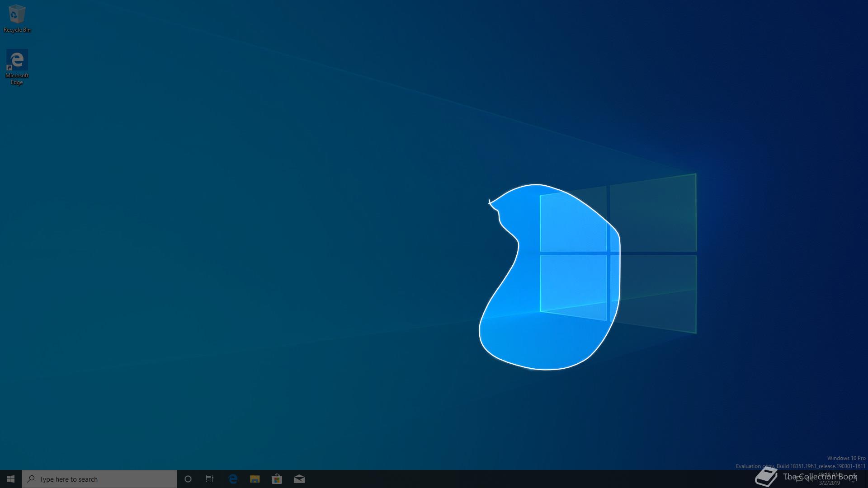868x488 pixels.
Task: Open the taskbar clock showing 3/2/2019
Action: click(829, 479)
